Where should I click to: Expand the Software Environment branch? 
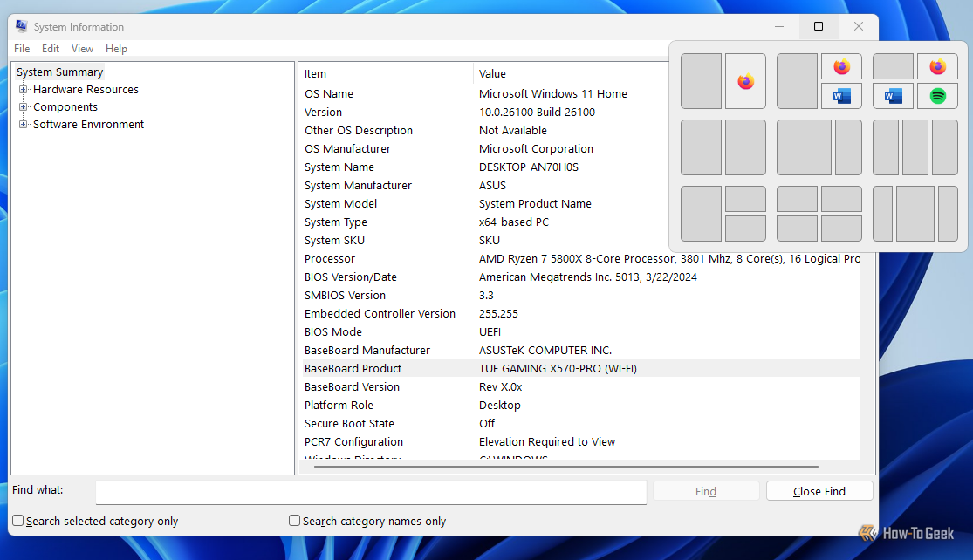[24, 124]
